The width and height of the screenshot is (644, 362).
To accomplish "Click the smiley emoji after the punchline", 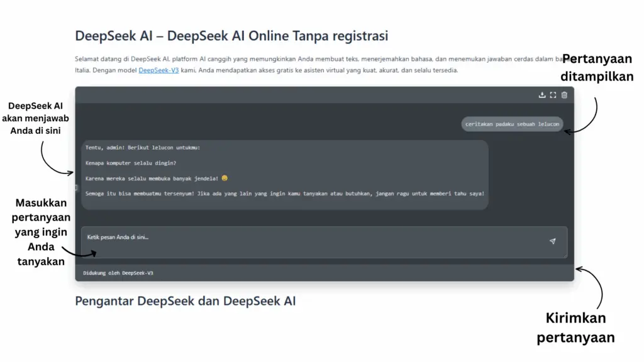I will point(225,178).
